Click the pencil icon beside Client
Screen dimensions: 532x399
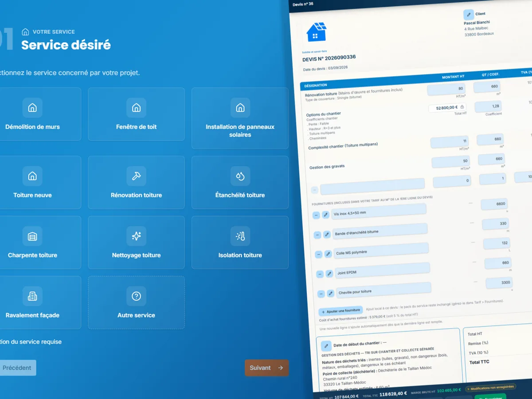[x=468, y=15]
